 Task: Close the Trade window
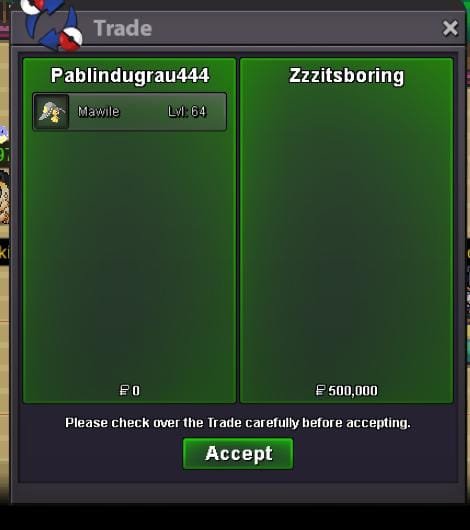450,28
